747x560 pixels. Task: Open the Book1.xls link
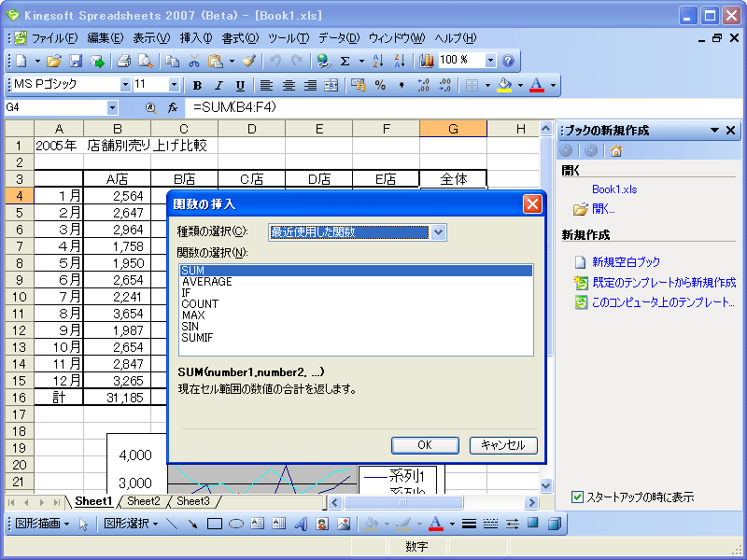click(x=614, y=189)
